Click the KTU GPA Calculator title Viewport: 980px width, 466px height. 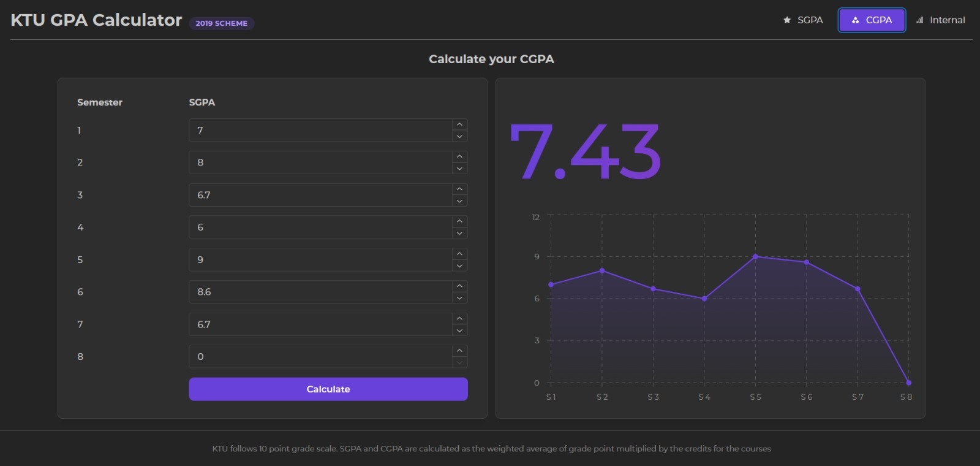pyautogui.click(x=96, y=20)
